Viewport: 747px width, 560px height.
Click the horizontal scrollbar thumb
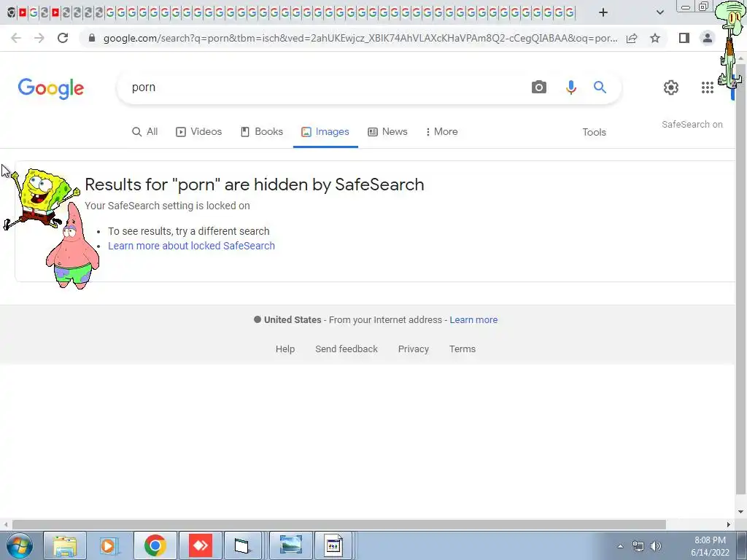pyautogui.click(x=338, y=524)
